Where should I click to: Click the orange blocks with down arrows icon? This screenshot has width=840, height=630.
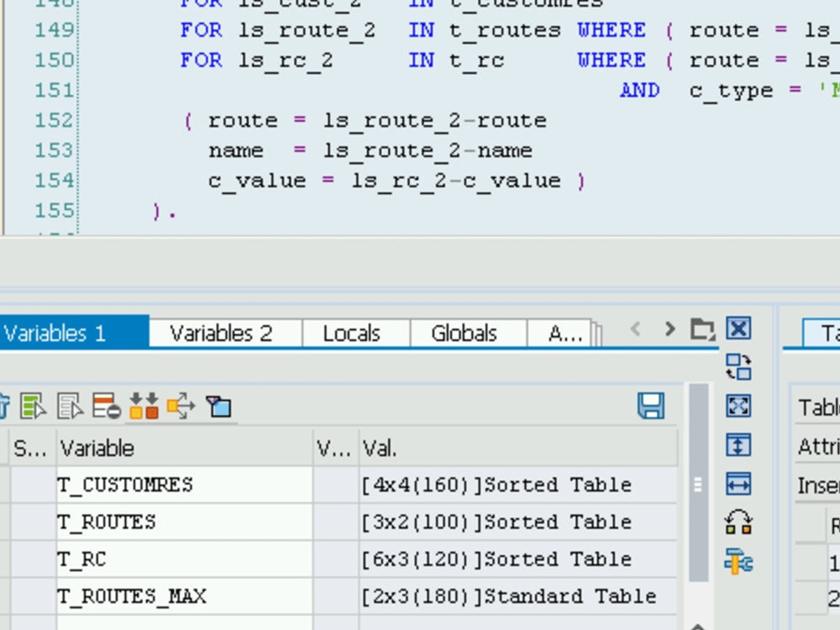[144, 406]
